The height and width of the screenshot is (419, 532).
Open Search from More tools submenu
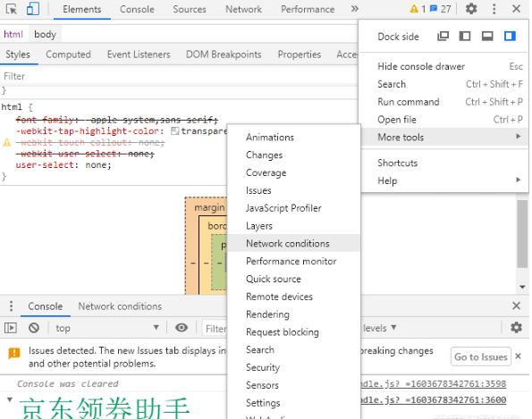(x=293, y=349)
